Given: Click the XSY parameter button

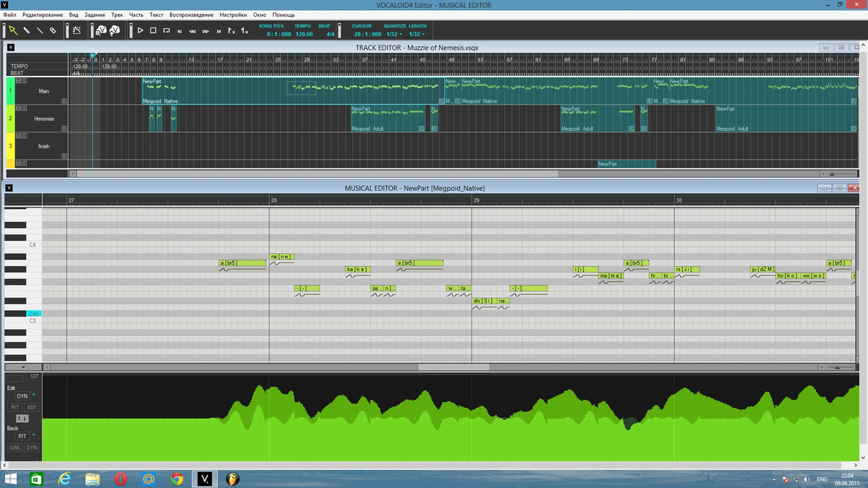Looking at the screenshot, I should [32, 408].
